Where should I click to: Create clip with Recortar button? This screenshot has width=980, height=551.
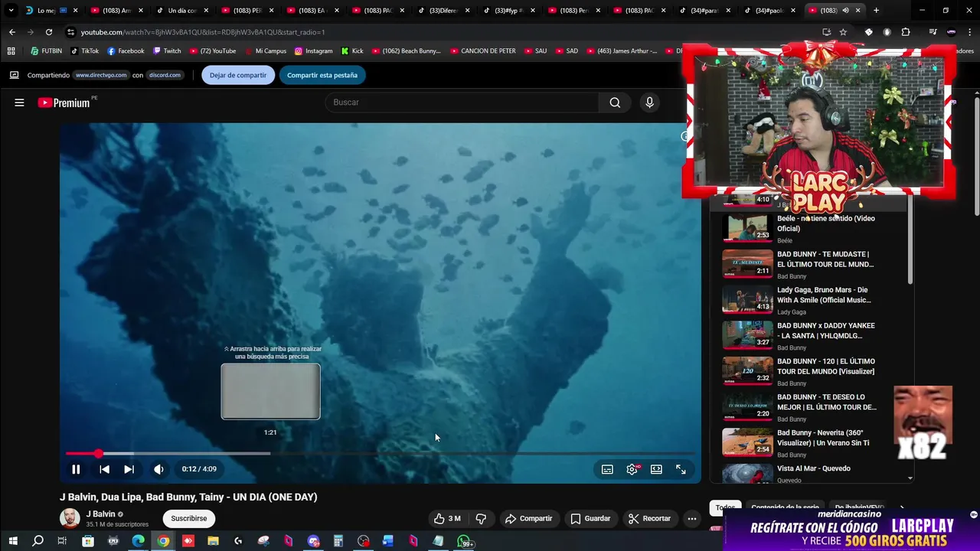(649, 518)
